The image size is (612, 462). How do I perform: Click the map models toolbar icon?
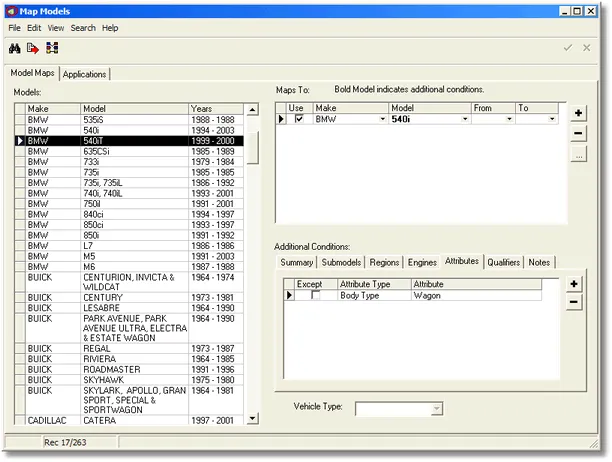pyautogui.click(x=52, y=48)
